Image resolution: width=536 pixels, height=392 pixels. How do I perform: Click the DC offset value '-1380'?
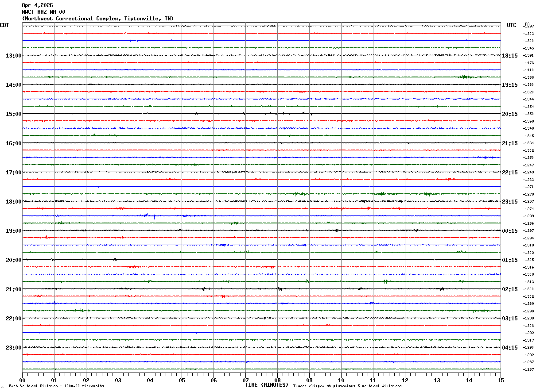click(x=528, y=85)
